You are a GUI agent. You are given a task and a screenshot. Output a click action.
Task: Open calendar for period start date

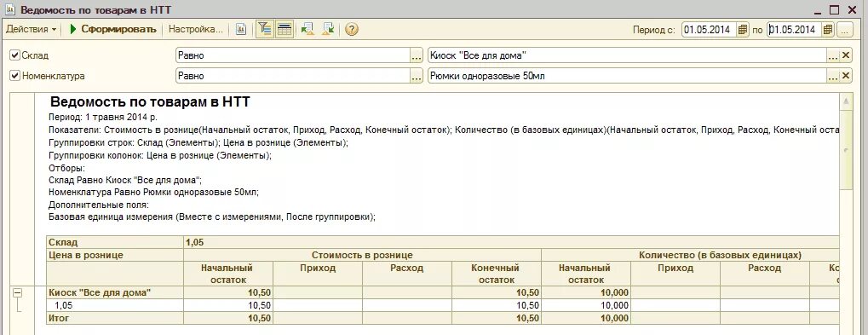coord(744,29)
